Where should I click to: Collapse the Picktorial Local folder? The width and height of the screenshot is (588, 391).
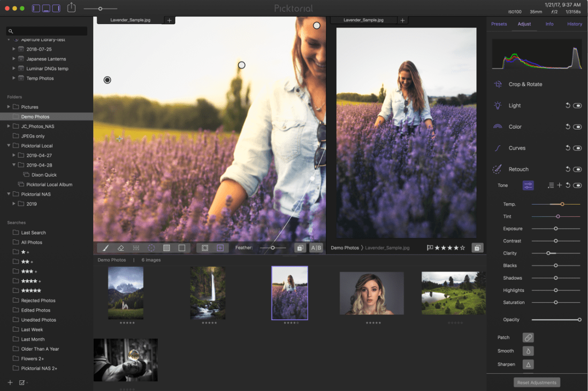pos(9,146)
